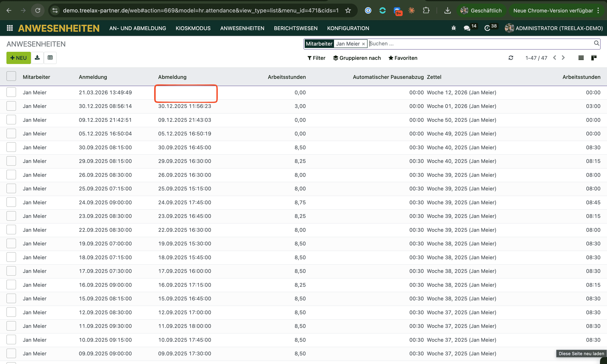
Task: Click Neue Chrome-Version verfügbar button
Action: (x=553, y=11)
